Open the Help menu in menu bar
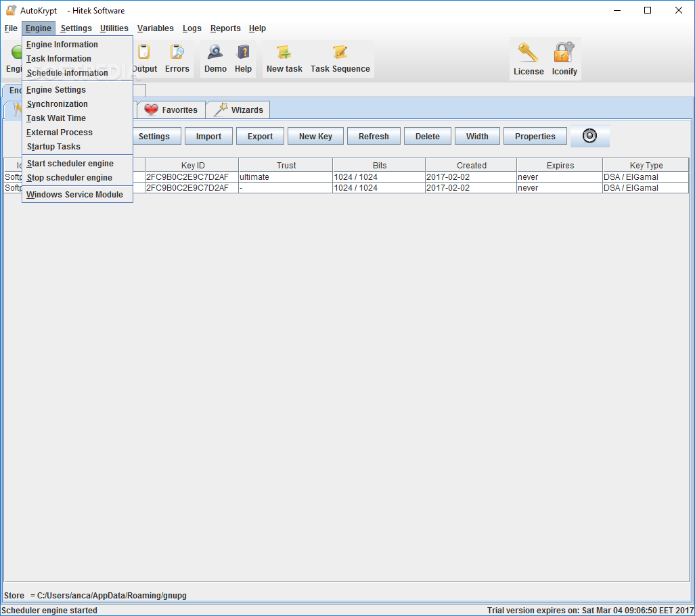Image resolution: width=695 pixels, height=616 pixels. click(257, 28)
